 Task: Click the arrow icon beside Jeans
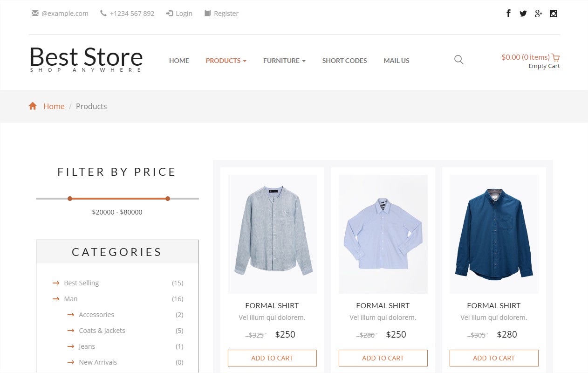(71, 346)
